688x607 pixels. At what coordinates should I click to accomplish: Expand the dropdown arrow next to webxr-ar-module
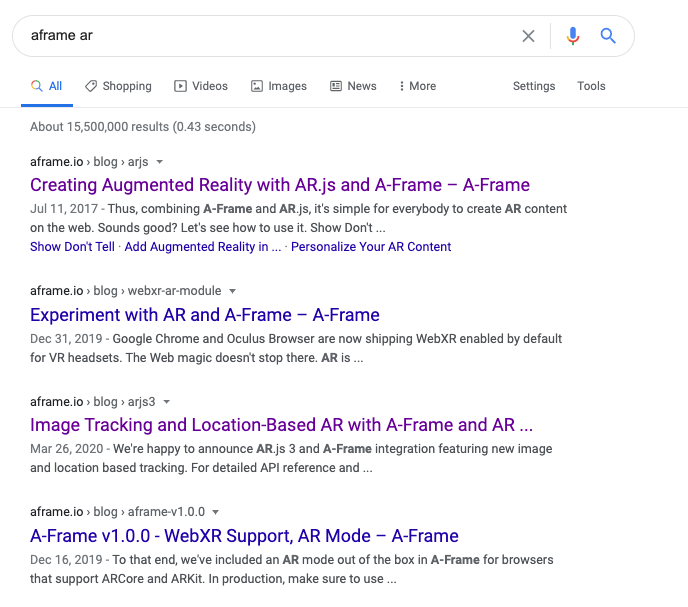point(233,291)
